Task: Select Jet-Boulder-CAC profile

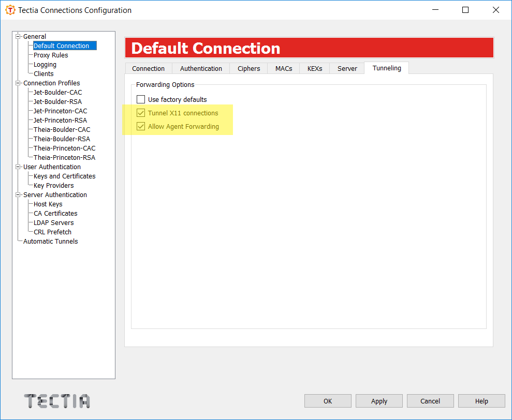Action: (x=57, y=93)
